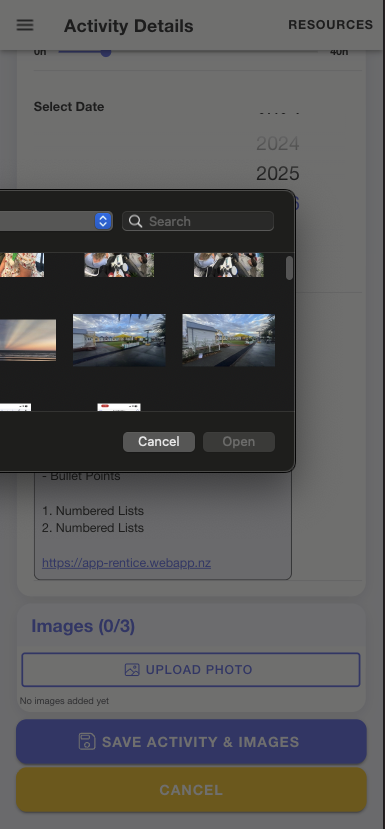Click the magnifier icon in Search field
Viewport: 385px width, 829px height.
pyautogui.click(x=135, y=221)
